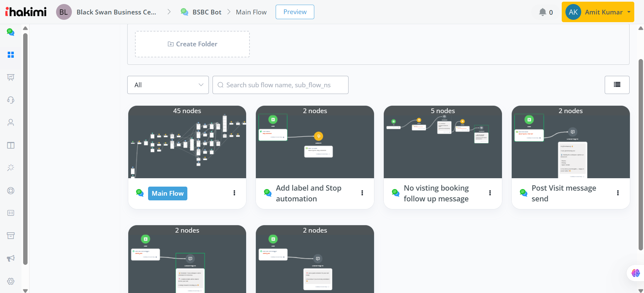644x293 pixels.
Task: Click the sidebar scrollbar up arrow
Action: (x=25, y=28)
